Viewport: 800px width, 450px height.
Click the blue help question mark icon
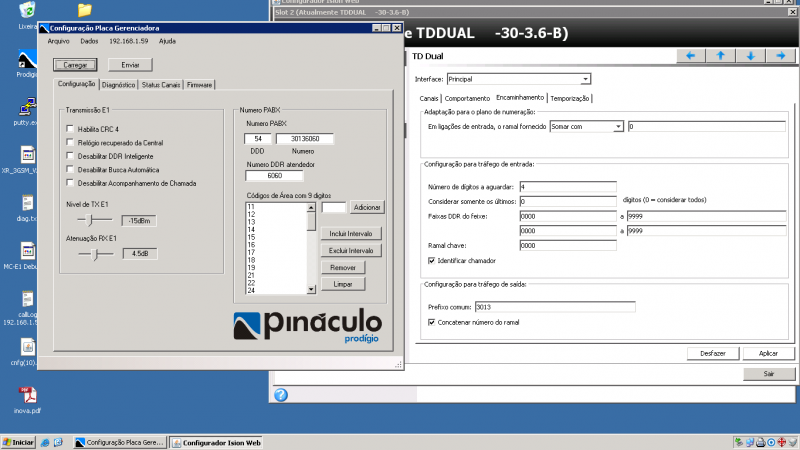pos(282,395)
